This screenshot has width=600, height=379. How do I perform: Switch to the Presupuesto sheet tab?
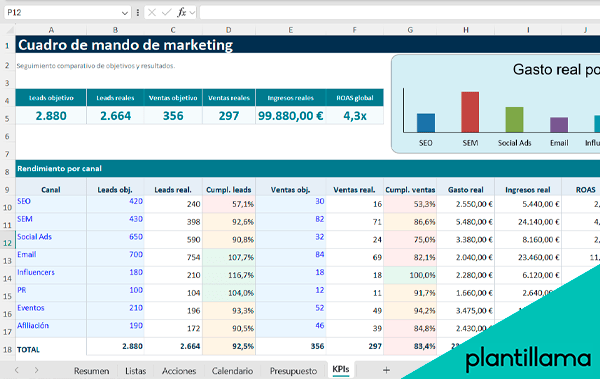pyautogui.click(x=293, y=371)
